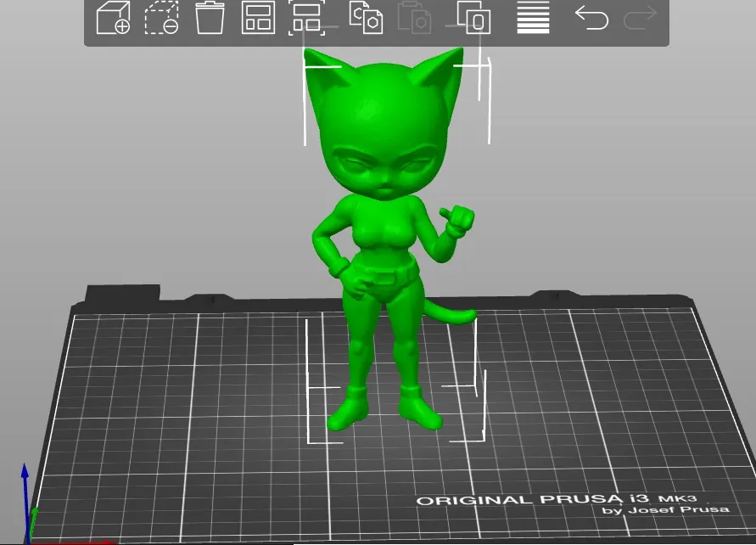756x545 pixels.
Task: Click the Arrange selection icon
Action: point(306,18)
